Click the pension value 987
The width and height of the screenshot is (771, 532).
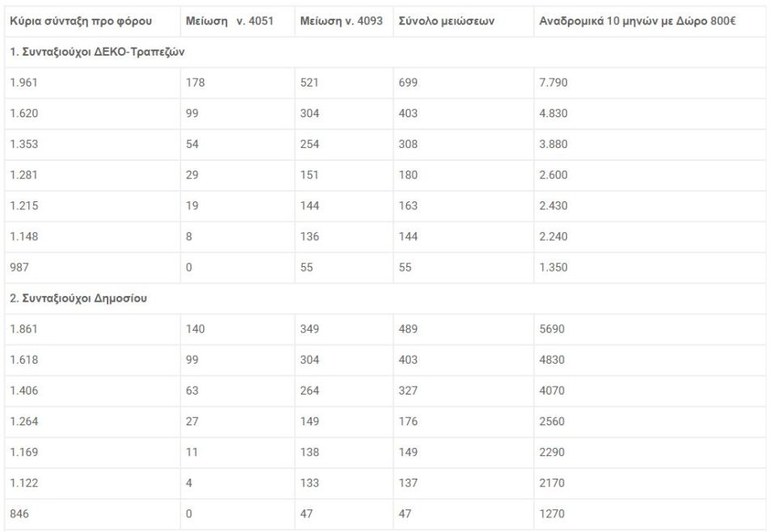point(19,268)
